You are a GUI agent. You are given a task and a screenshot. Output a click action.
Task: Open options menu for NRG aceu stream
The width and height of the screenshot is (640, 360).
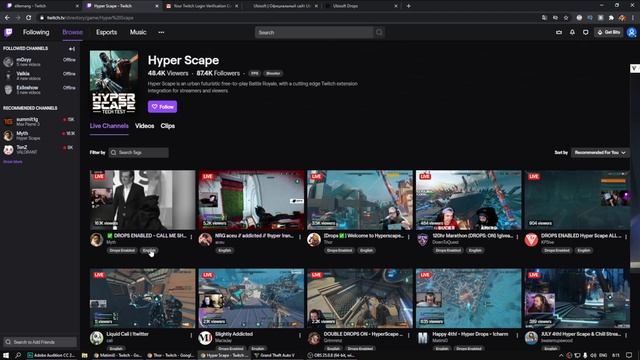tap(300, 237)
